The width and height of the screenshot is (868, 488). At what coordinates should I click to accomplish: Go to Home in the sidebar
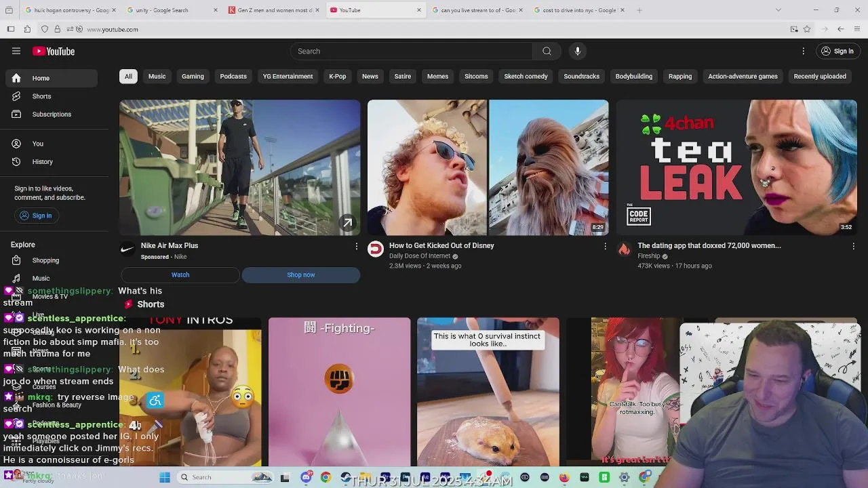(x=52, y=78)
